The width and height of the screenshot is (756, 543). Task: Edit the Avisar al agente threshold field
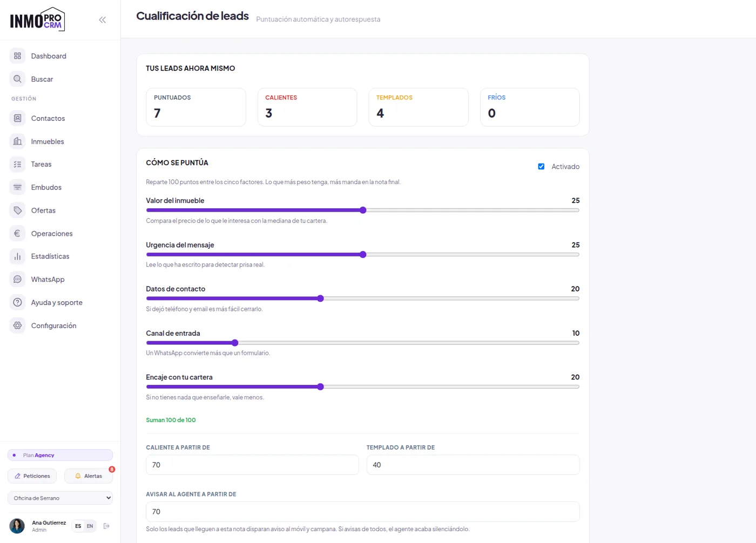click(x=363, y=512)
